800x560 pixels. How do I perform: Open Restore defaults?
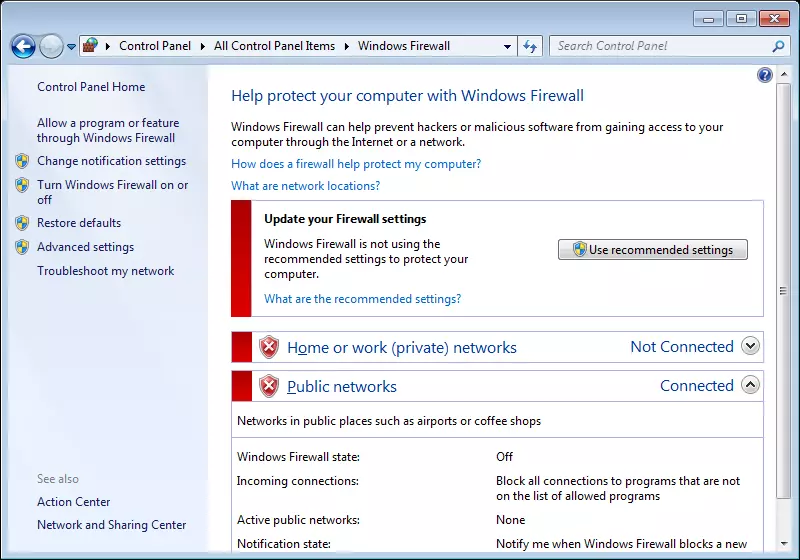coord(79,223)
